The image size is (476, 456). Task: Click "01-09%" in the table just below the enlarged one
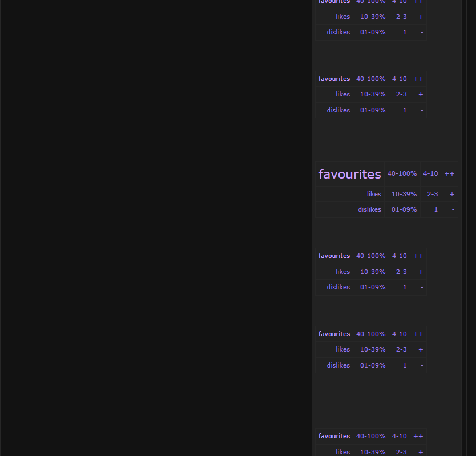click(373, 287)
